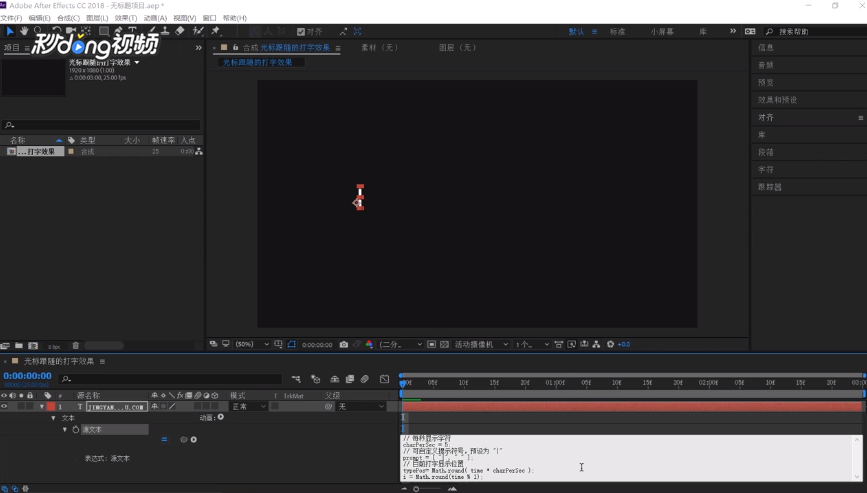This screenshot has width=867, height=493.
Task: Hide layer 1 using its eye toggle
Action: pyautogui.click(x=4, y=407)
